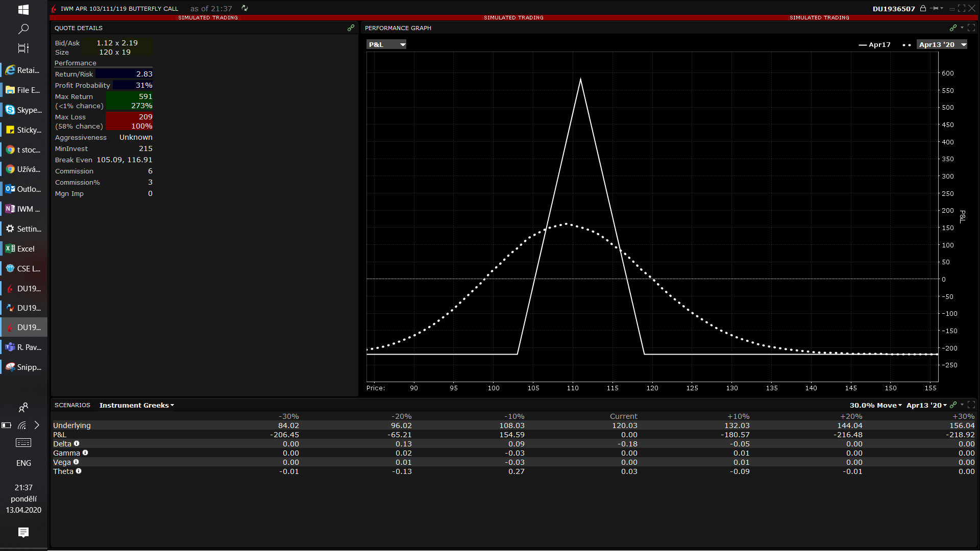Click the Aggressiveness Unknown value
This screenshot has width=980, height=551.
tap(136, 137)
